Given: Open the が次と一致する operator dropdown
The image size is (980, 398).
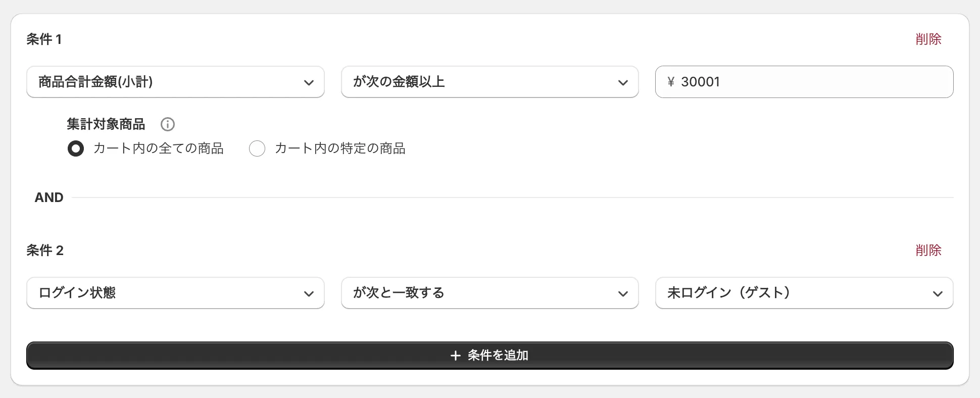Looking at the screenshot, I should [489, 293].
